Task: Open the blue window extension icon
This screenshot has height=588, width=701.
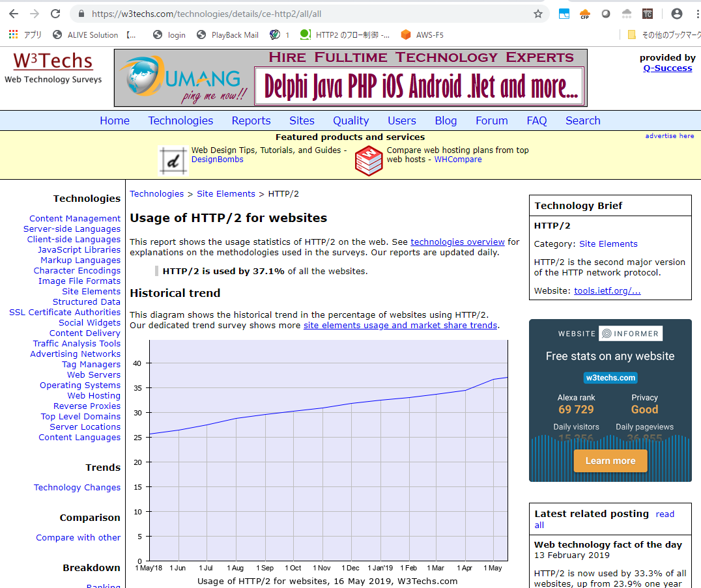Action: (564, 14)
